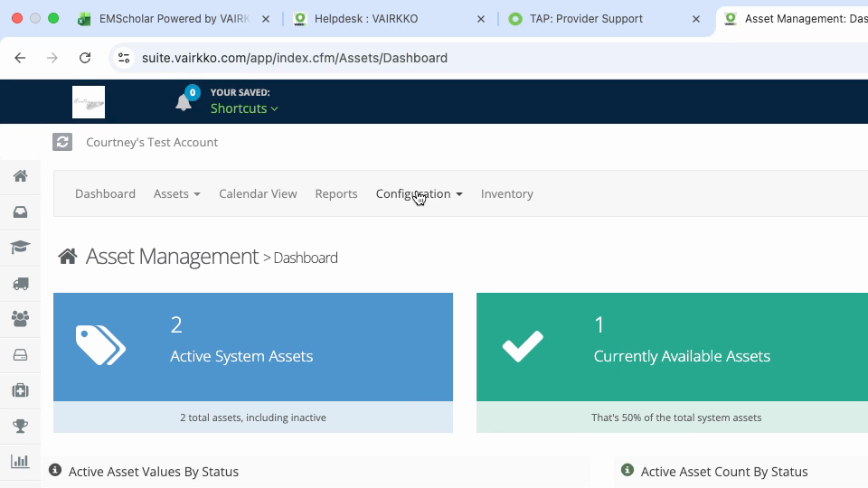Open the Assets dropdown menu
This screenshot has width=868, height=488.
coord(176,193)
